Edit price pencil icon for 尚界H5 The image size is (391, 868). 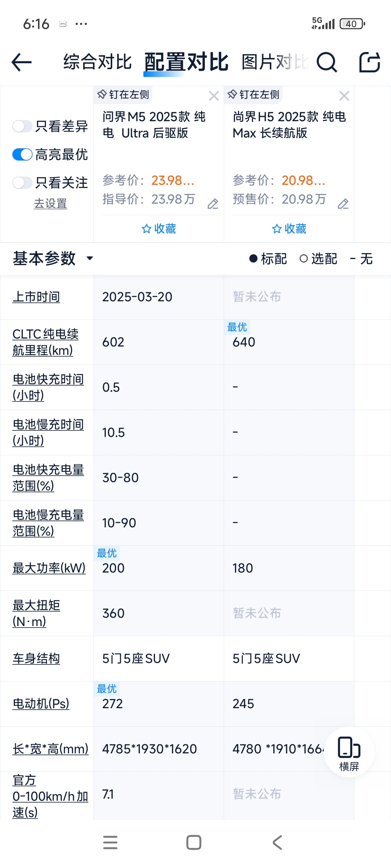343,204
